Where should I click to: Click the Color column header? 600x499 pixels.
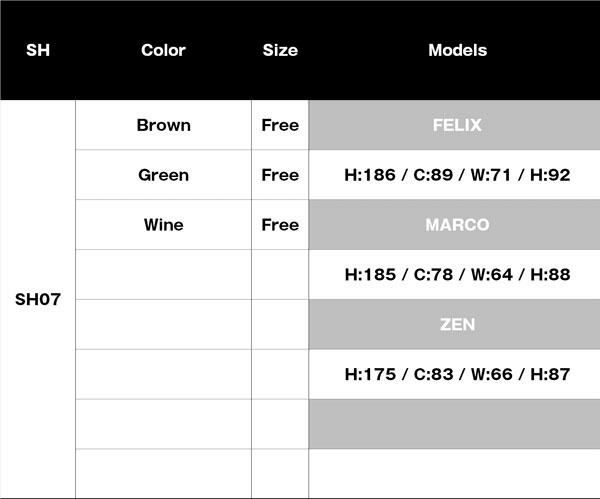point(163,50)
